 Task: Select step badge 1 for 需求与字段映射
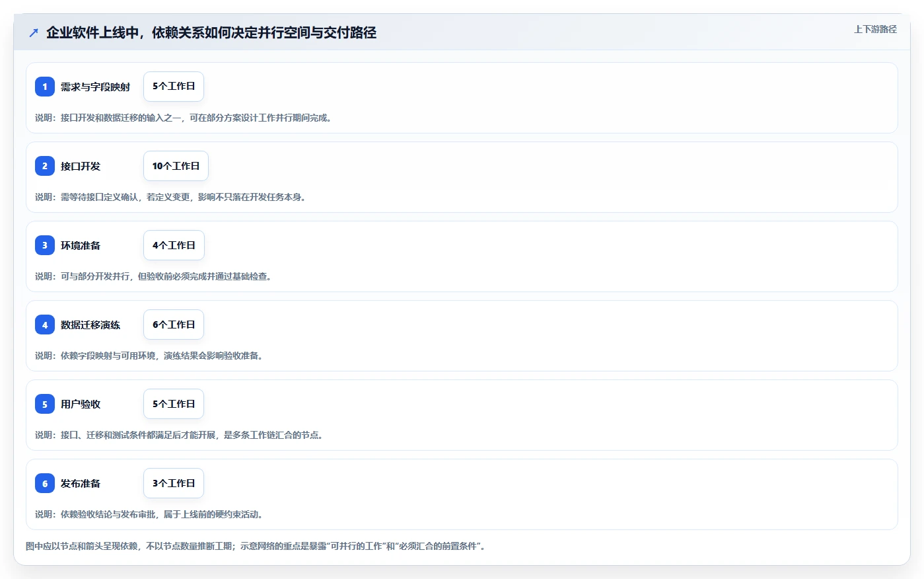click(45, 87)
